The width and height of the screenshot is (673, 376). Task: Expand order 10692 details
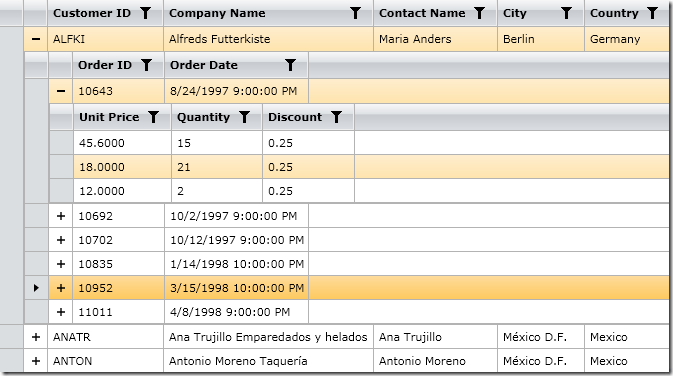61,216
